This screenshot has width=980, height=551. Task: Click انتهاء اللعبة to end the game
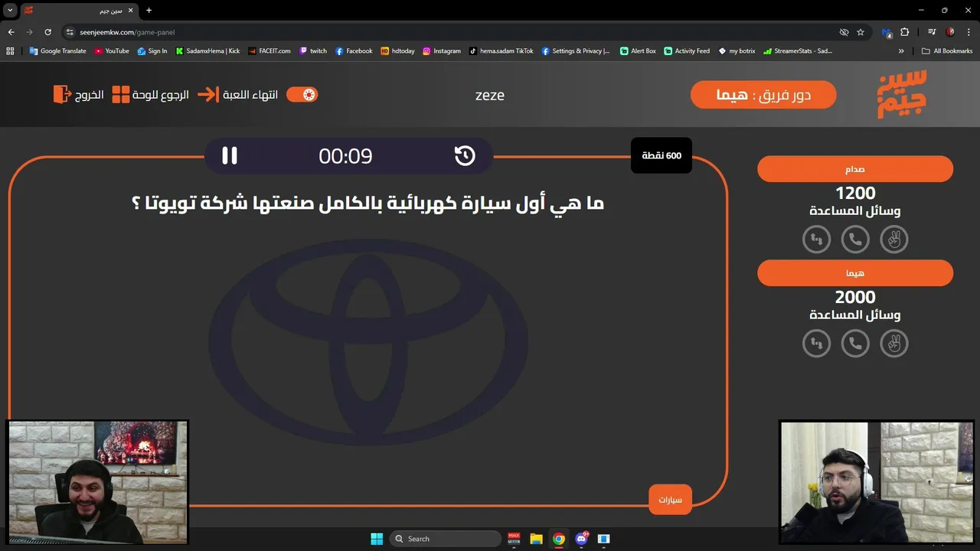[x=237, y=95]
